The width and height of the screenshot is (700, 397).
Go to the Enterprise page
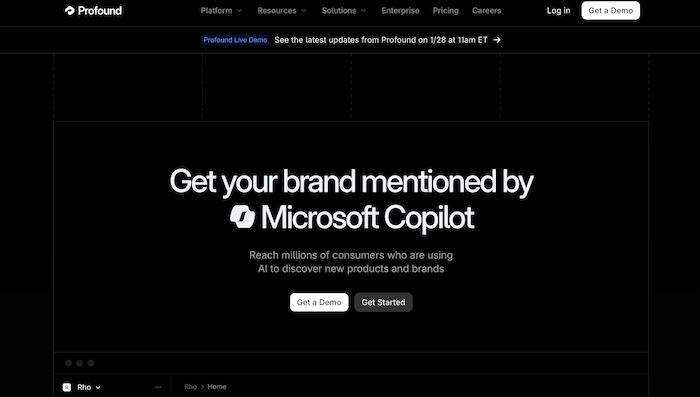click(400, 10)
